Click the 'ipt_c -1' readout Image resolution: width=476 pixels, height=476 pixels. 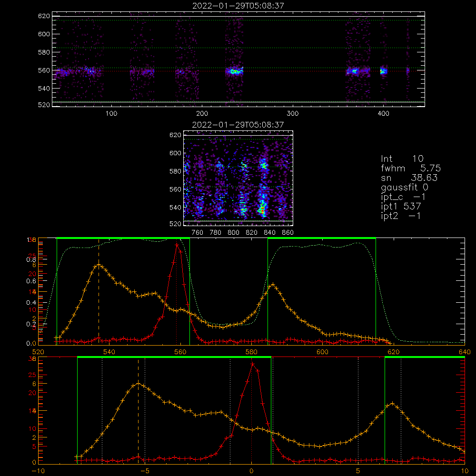point(404,197)
